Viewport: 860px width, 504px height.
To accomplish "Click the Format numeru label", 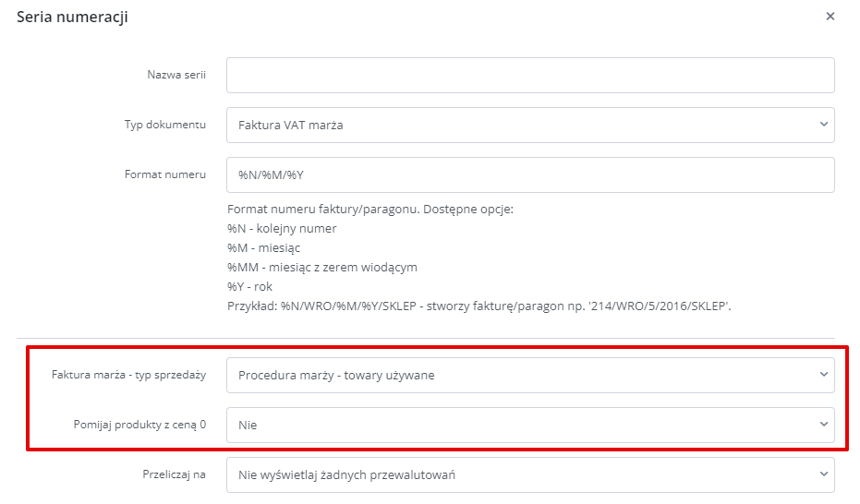I will pyautogui.click(x=165, y=174).
